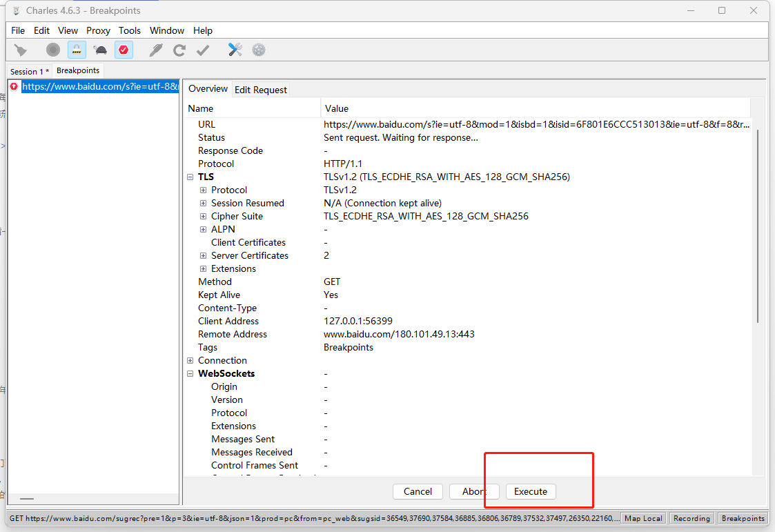Select the WebSockets Origin row
The height and width of the screenshot is (532, 775).
(468, 387)
